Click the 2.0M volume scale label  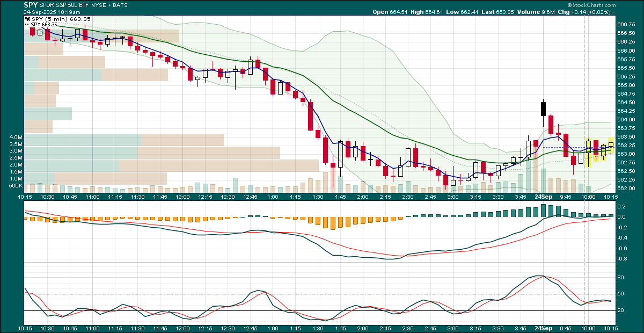[x=16, y=165]
